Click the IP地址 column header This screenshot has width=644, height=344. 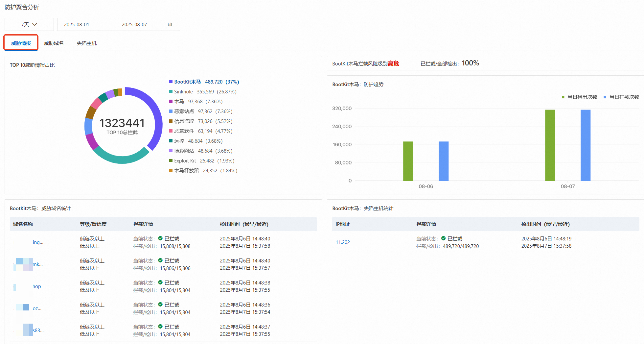click(343, 224)
